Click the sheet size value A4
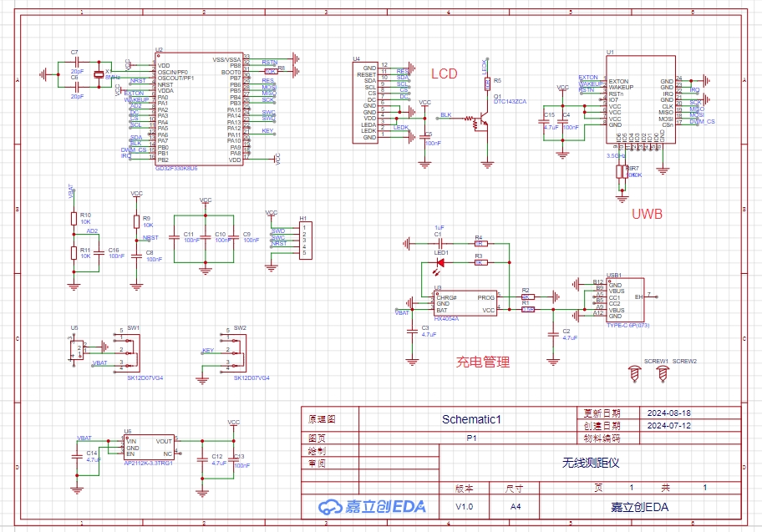The height and width of the screenshot is (532, 762). tap(516, 506)
